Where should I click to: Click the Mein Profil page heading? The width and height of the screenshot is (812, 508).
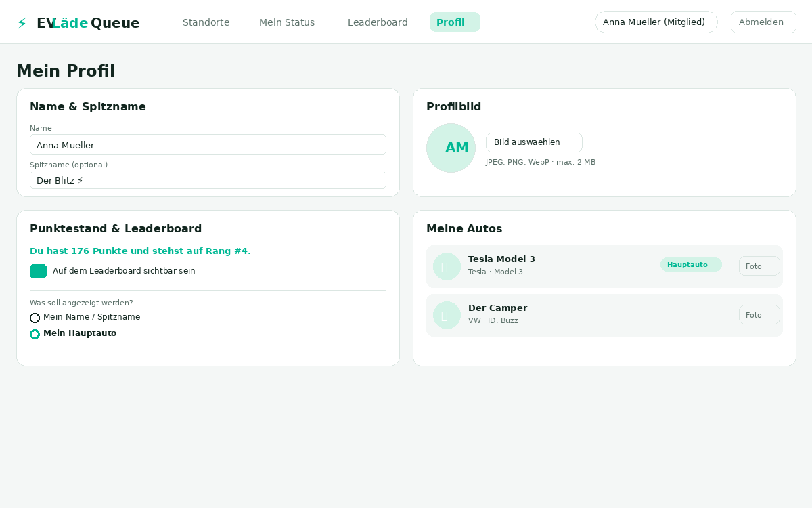[66, 71]
